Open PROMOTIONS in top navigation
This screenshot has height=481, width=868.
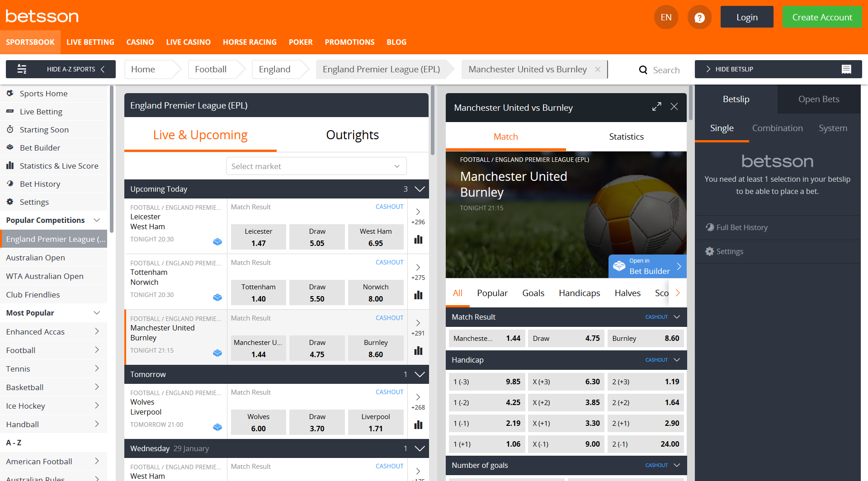(x=349, y=42)
